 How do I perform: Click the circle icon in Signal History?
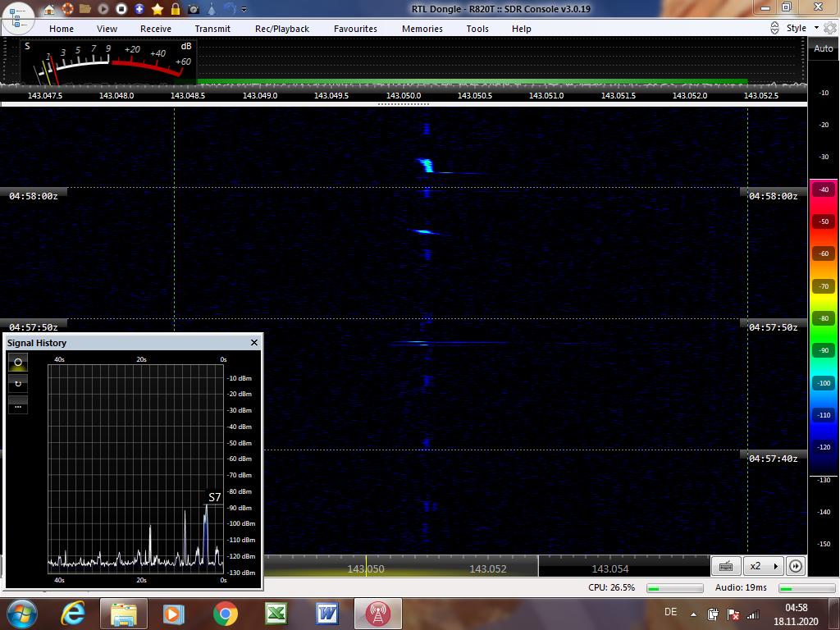[x=18, y=363]
